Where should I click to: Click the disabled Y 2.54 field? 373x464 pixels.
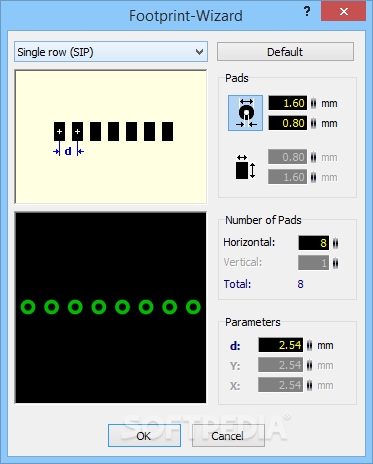(281, 365)
